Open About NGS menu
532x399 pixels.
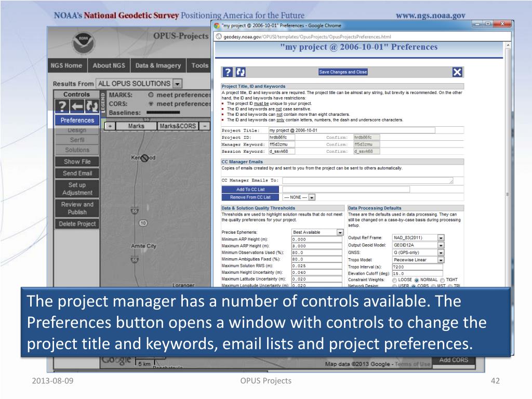click(109, 65)
